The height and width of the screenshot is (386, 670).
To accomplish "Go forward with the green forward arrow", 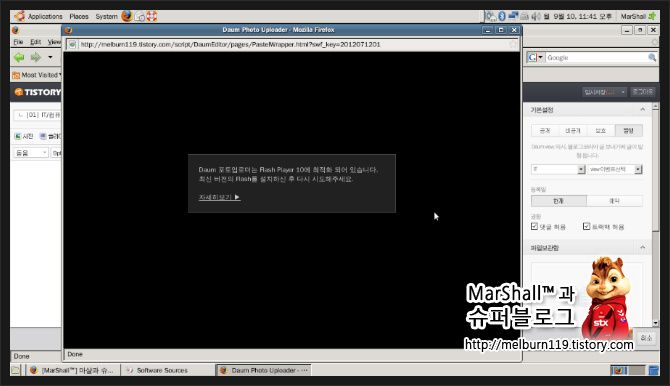I will point(36,57).
